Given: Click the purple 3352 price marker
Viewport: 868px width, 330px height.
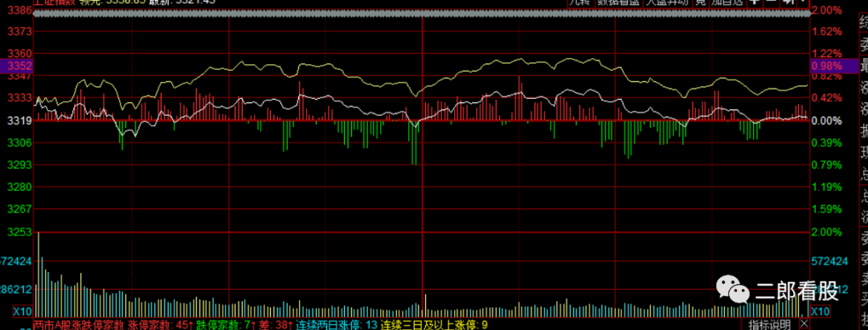Looking at the screenshot, I should (x=15, y=66).
